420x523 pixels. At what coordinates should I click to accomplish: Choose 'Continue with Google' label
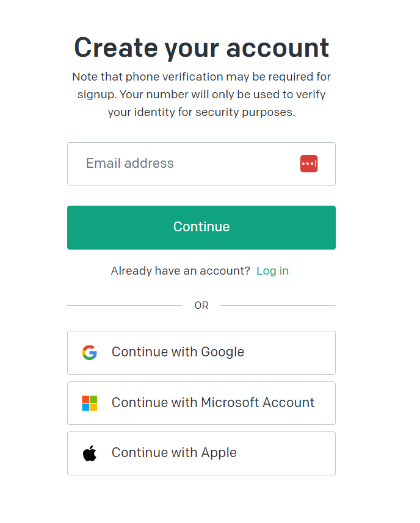point(178,352)
